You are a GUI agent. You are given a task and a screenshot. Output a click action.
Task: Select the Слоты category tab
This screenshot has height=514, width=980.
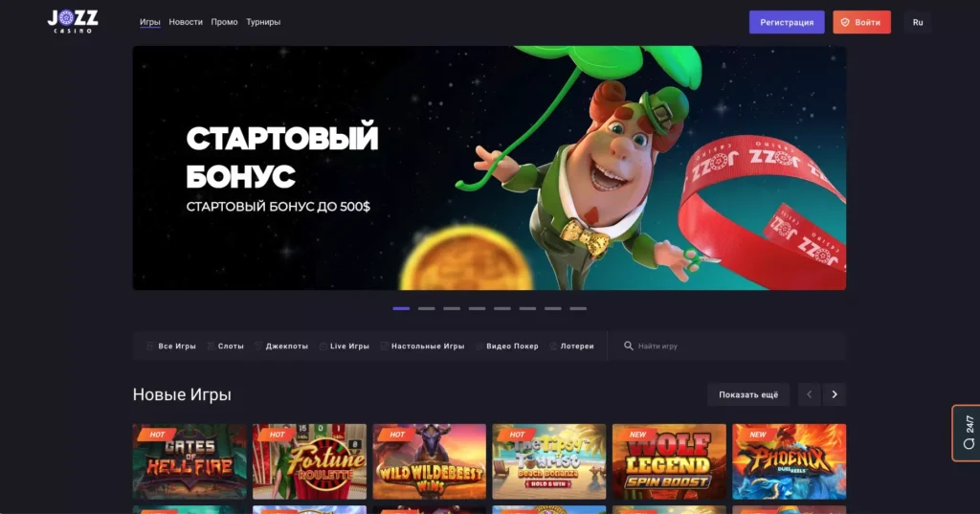226,346
